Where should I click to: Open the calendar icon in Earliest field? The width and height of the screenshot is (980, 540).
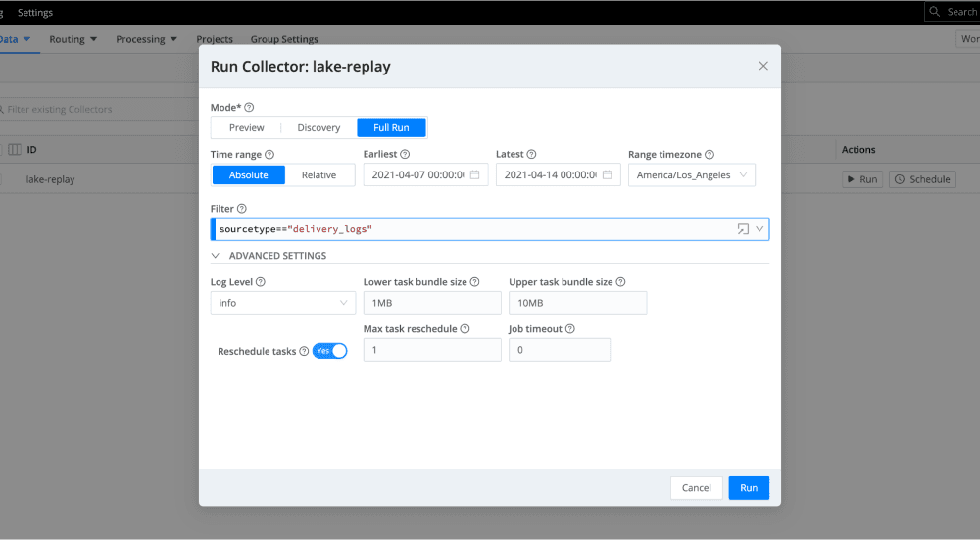coord(474,175)
